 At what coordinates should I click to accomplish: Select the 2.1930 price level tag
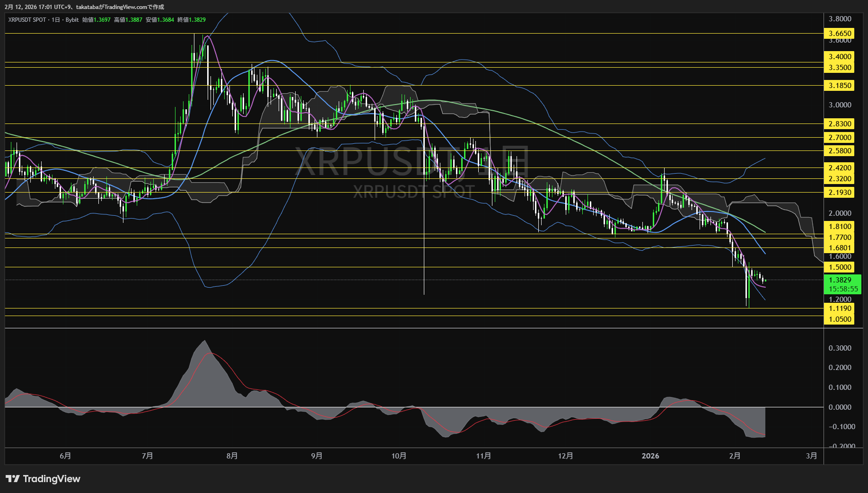pos(840,192)
